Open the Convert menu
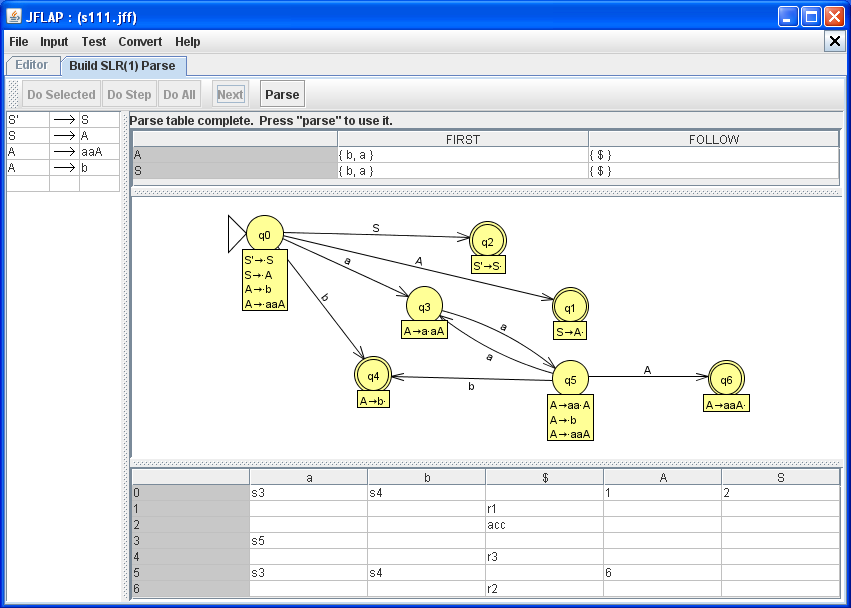 pyautogui.click(x=140, y=42)
